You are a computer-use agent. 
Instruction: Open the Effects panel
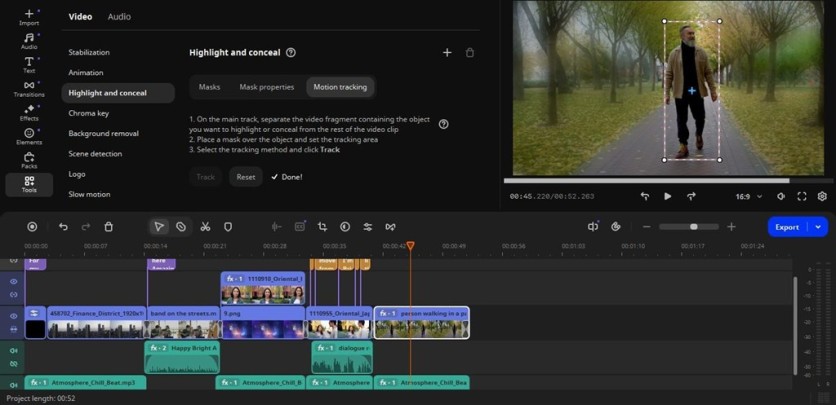coord(29,113)
